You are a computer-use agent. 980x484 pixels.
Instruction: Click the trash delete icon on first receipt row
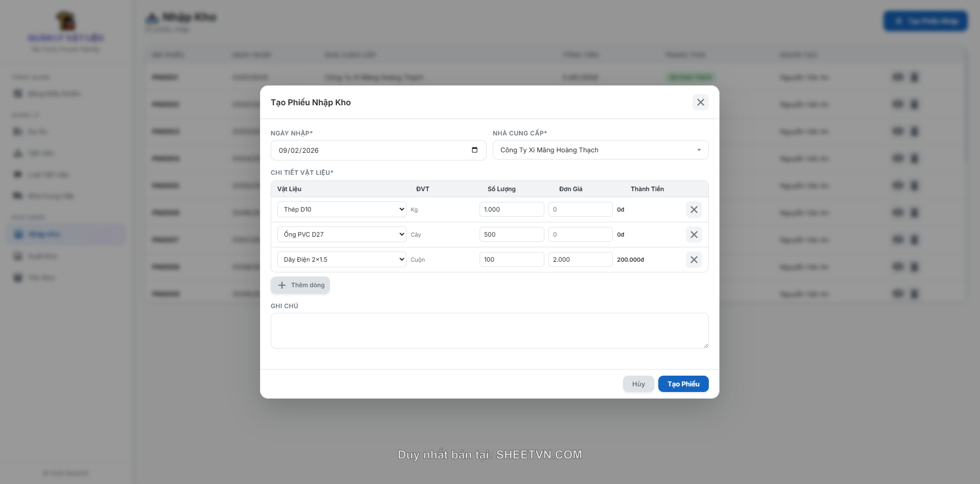914,77
